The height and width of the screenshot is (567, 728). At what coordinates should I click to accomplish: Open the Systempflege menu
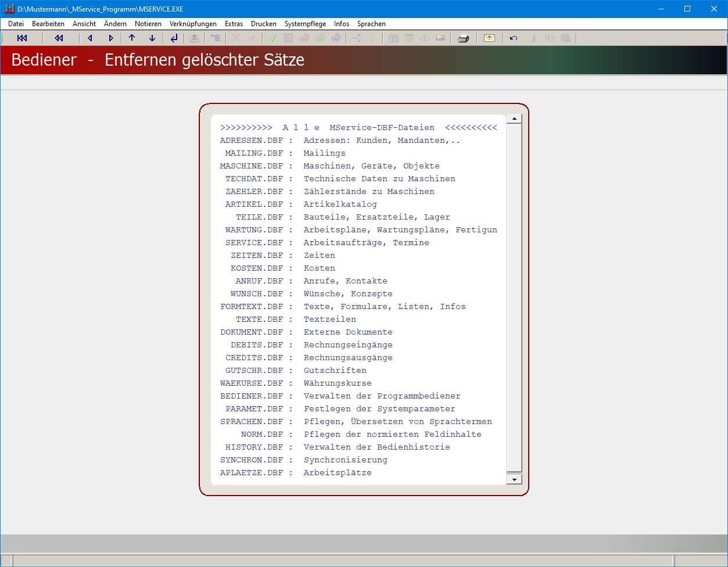tap(306, 24)
